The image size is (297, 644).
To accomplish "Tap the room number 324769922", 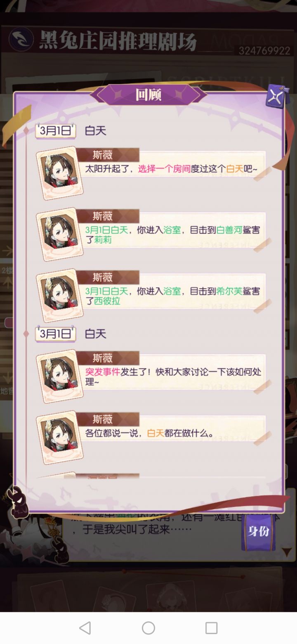I will [264, 51].
